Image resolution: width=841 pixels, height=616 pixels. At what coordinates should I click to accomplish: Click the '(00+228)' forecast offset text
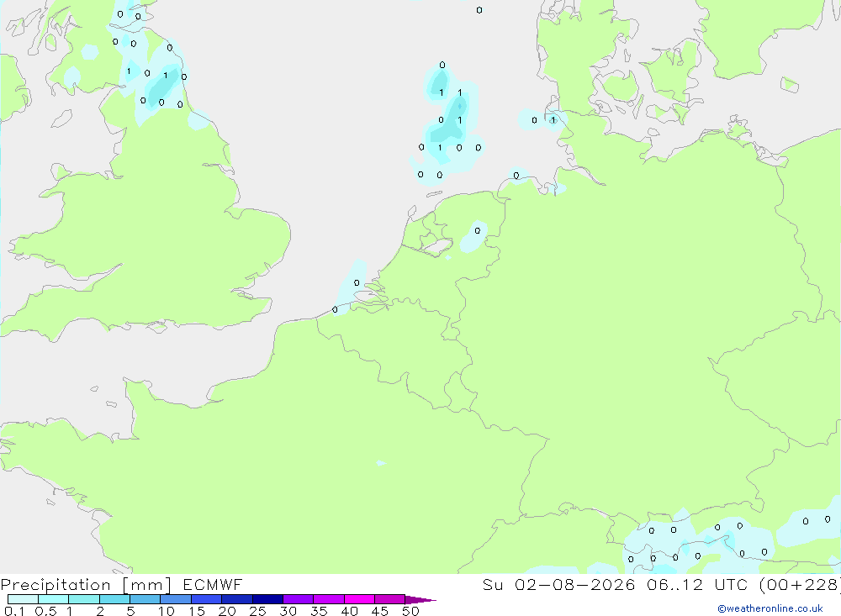(x=800, y=584)
